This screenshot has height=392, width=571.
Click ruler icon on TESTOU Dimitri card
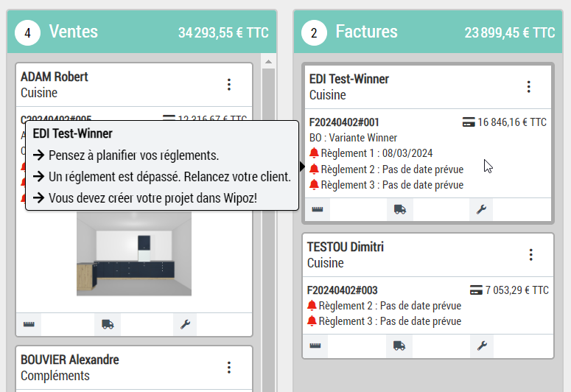[315, 346]
